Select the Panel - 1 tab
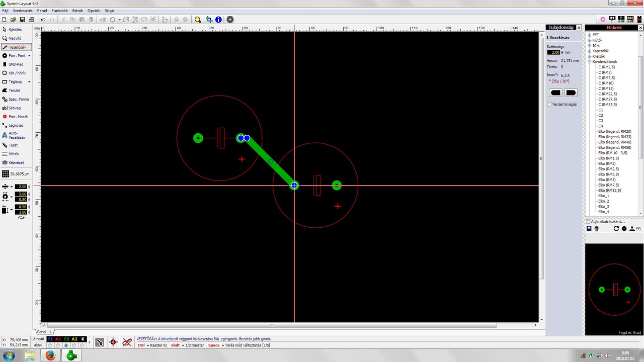Screen dimensions: 644x362 coord(45,332)
